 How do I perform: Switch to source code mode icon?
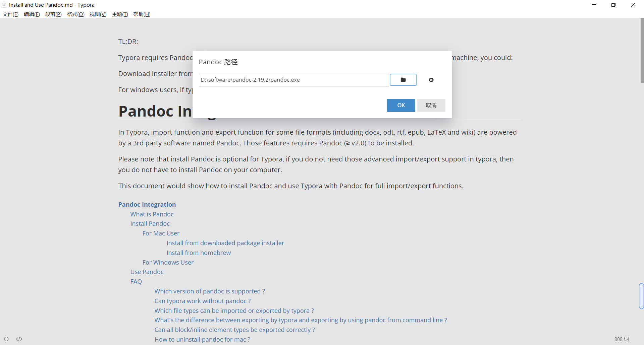pos(19,339)
